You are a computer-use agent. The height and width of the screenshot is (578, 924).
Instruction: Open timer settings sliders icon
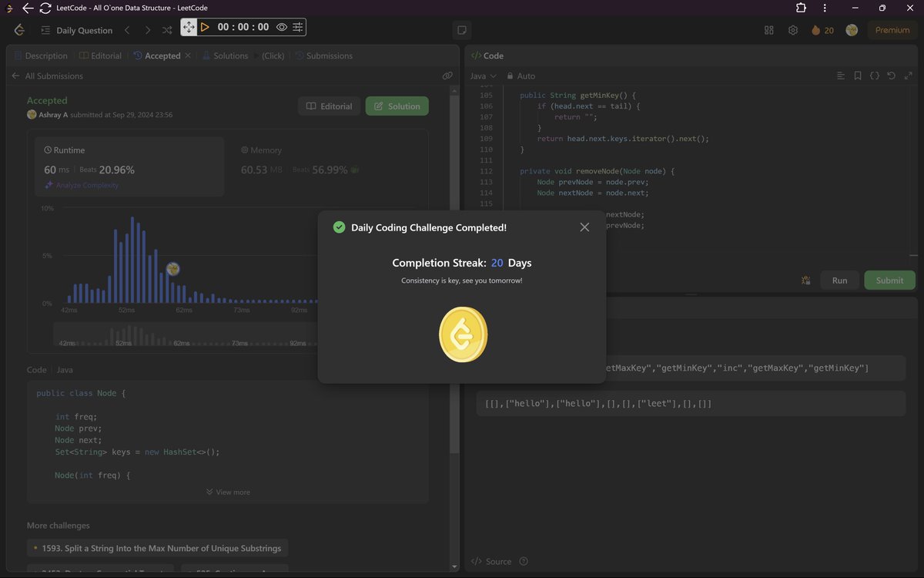coord(297,27)
